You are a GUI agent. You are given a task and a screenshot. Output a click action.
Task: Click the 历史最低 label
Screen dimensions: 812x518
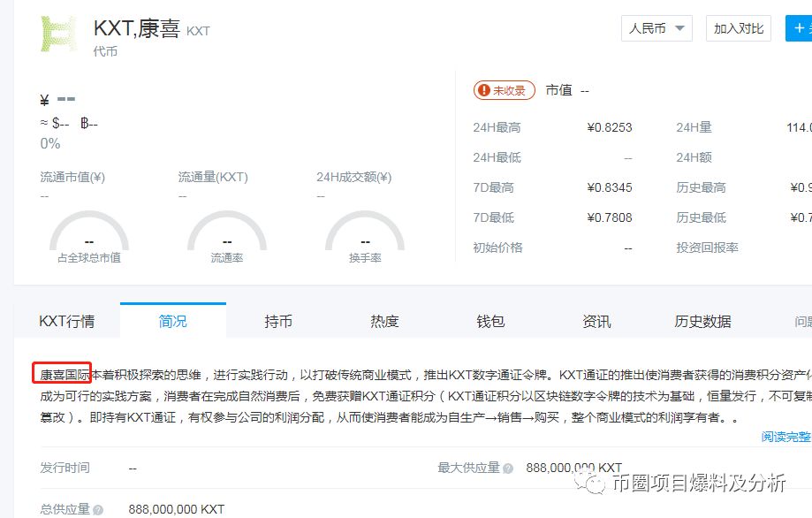point(701,217)
